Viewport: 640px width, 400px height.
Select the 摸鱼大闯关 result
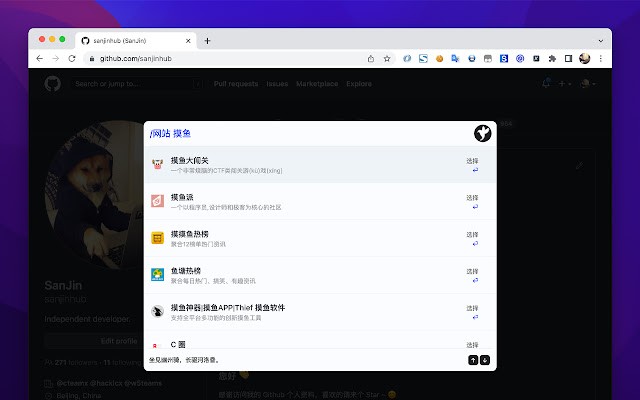320,164
